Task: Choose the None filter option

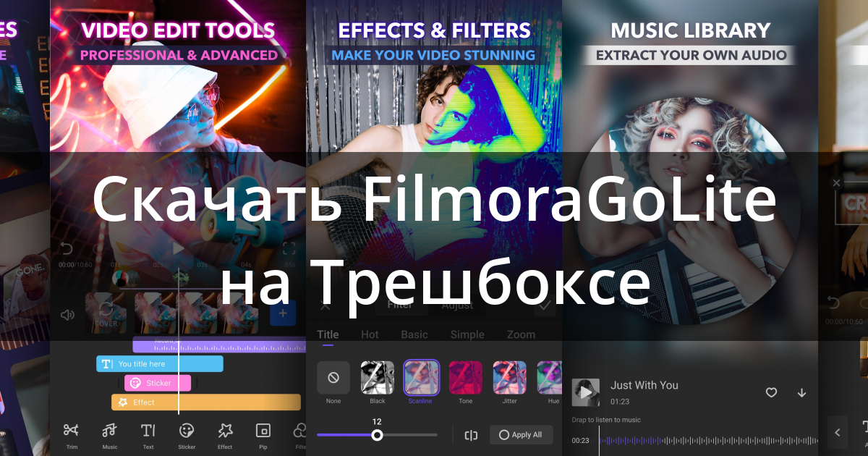Action: coord(333,377)
